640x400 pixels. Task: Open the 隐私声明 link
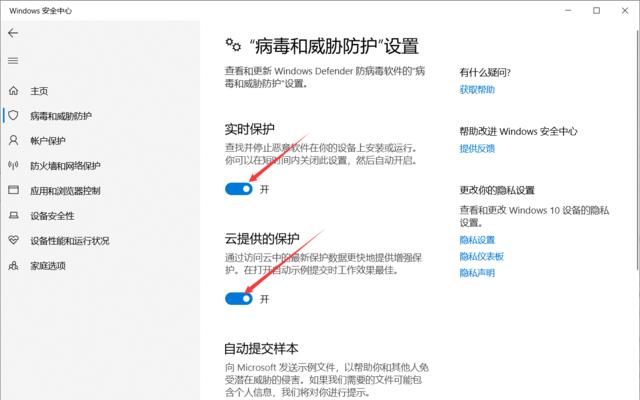tap(477, 273)
